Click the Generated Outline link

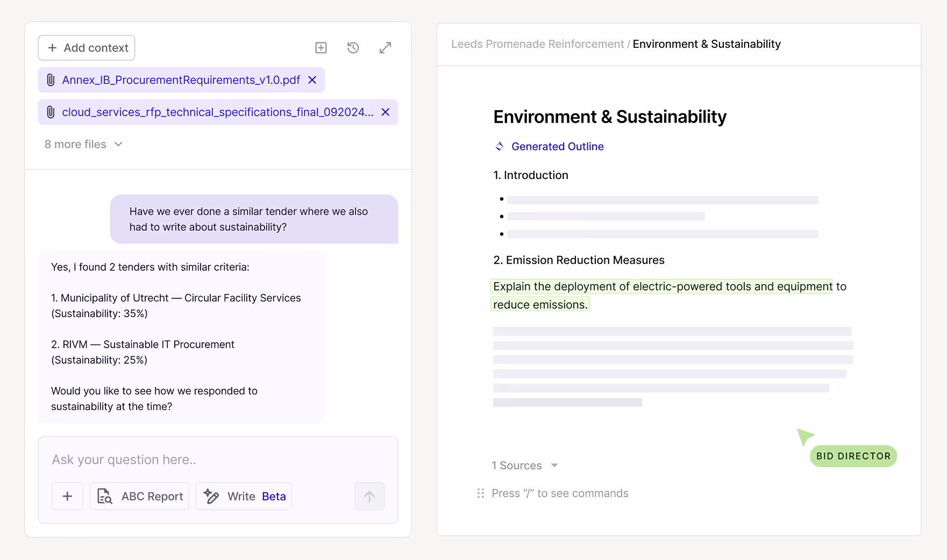[x=557, y=146]
